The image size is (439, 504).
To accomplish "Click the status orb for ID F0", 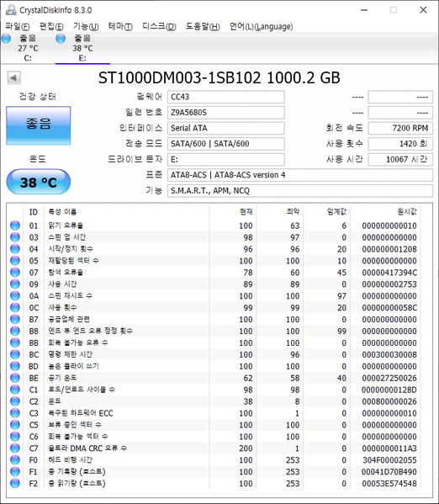I will click(15, 460).
